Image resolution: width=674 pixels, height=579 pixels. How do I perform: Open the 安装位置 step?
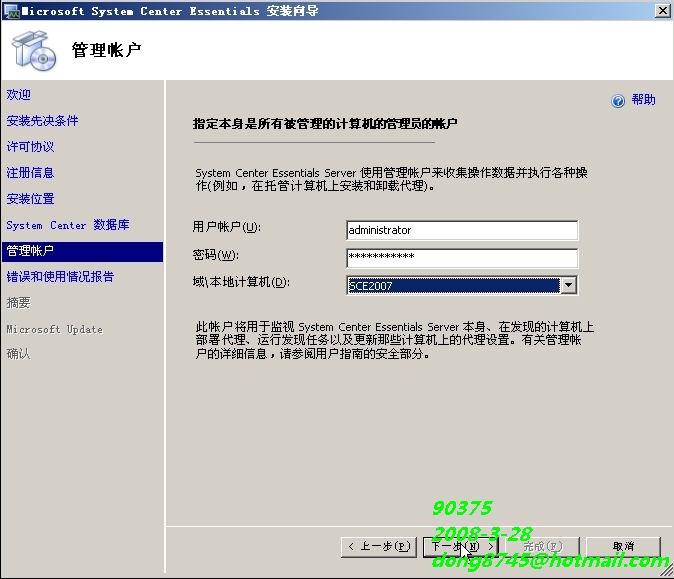click(30, 199)
